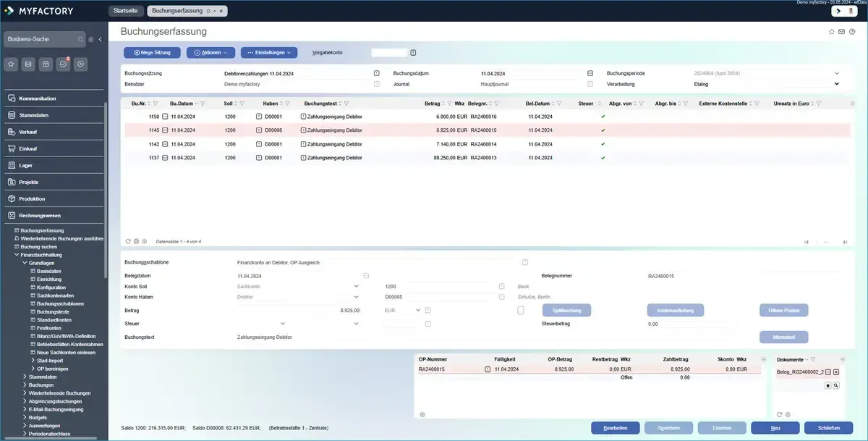Expand the Stammdaten tree node under Finanzbuchhaltung
Viewport: 868px width, 441px height.
(x=25, y=377)
